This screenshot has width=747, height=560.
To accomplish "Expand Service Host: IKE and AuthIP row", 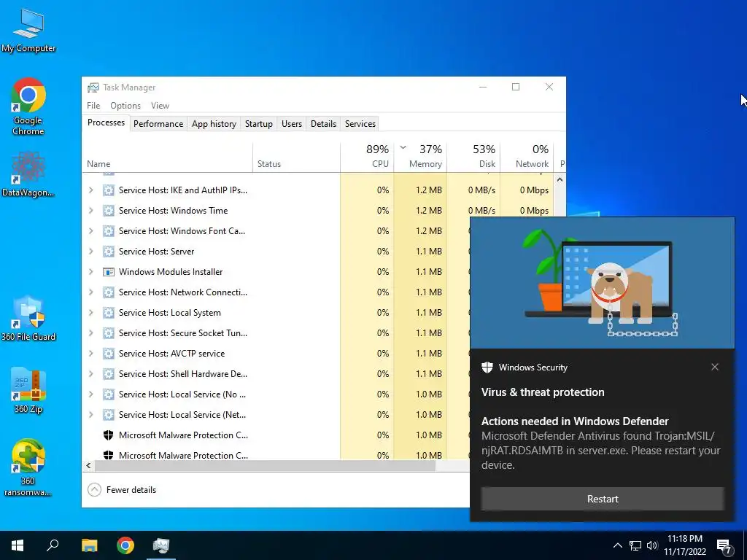I will 90,190.
